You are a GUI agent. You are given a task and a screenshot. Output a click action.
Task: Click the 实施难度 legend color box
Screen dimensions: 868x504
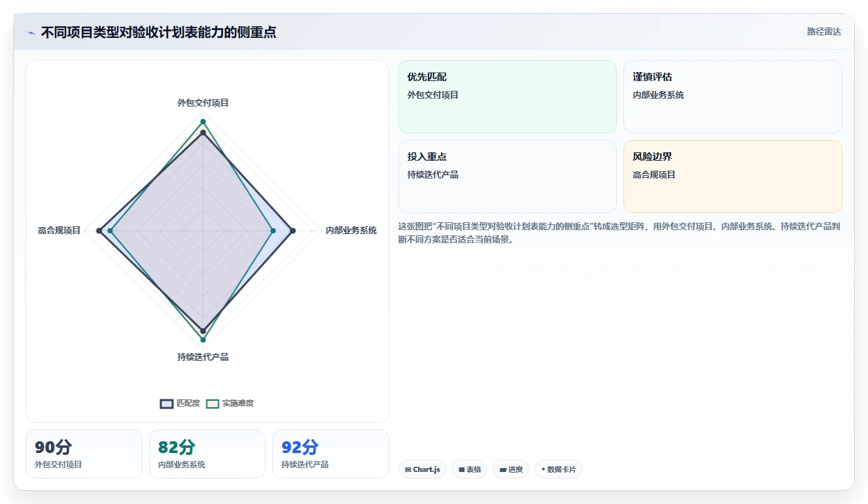tap(213, 404)
